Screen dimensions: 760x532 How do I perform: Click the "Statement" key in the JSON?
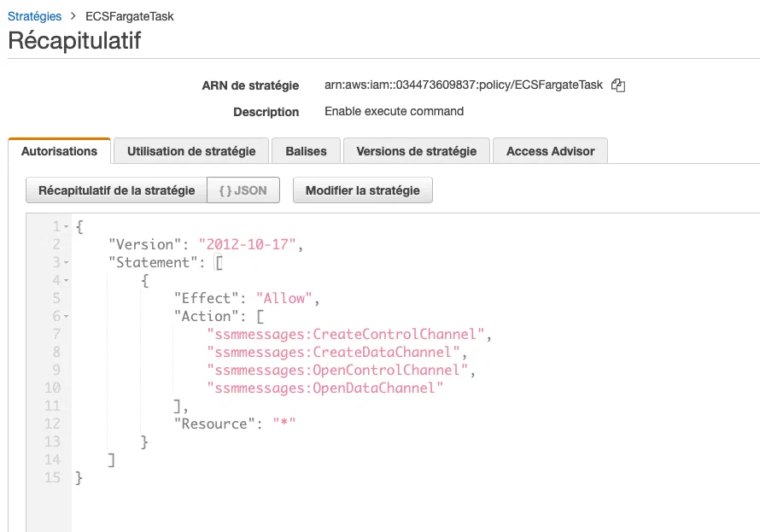pos(153,263)
